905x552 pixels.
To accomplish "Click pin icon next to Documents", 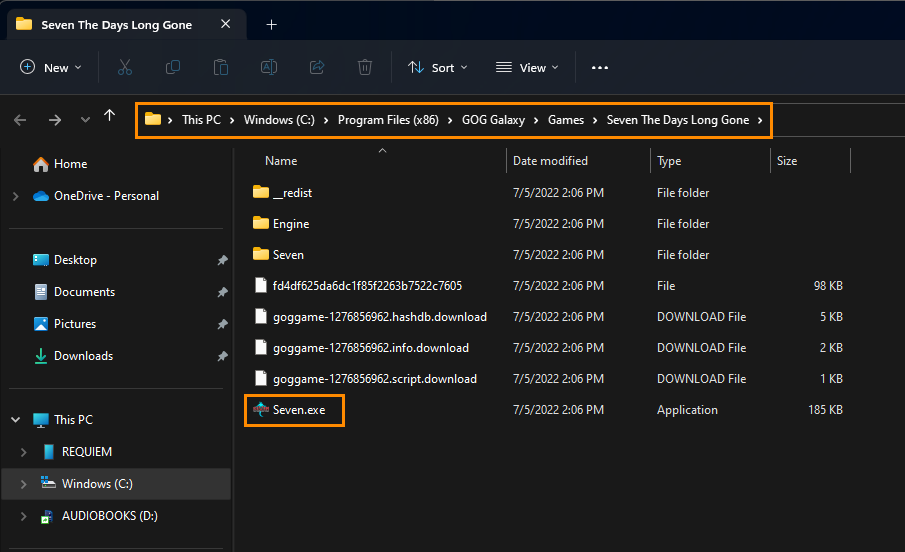I will click(x=222, y=292).
